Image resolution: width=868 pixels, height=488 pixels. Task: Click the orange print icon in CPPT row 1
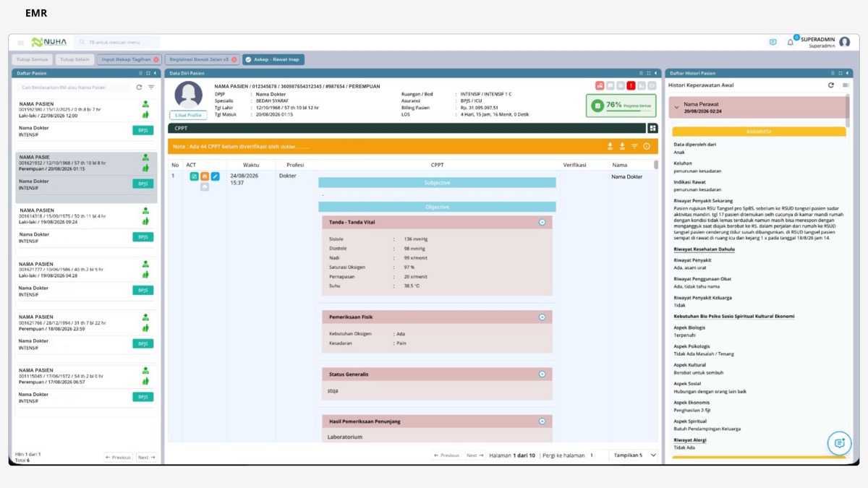205,176
